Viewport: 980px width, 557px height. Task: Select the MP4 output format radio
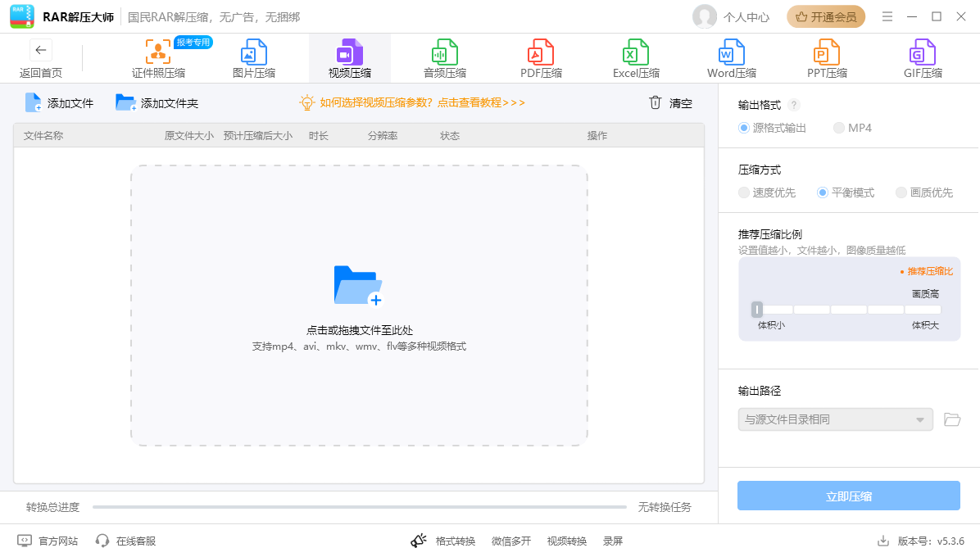coord(839,128)
